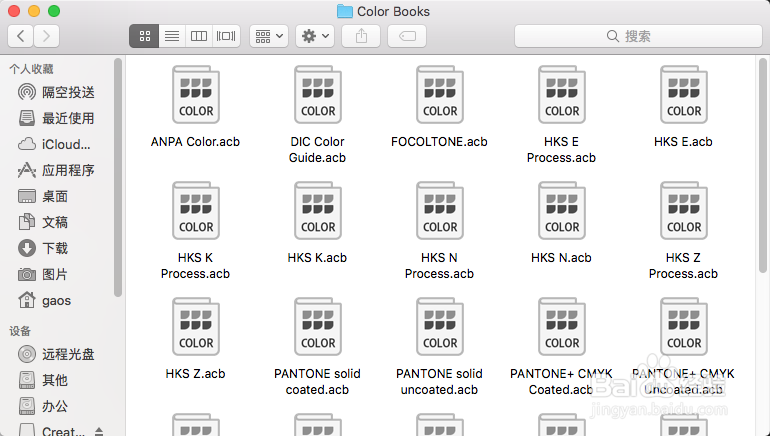Viewport: 770px width, 436px height.
Task: Click the Color Books title folder icon
Action: coord(345,11)
